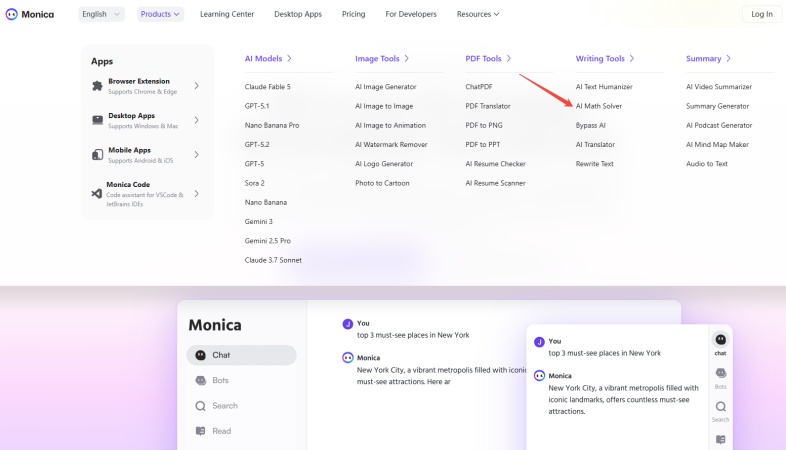
Task: Open AI Podcast Generator
Action: (x=719, y=125)
